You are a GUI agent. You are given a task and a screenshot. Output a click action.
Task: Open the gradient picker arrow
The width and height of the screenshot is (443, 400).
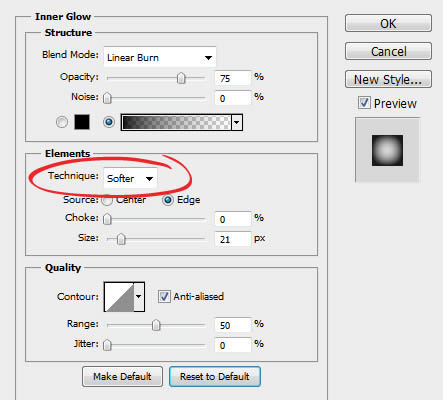[237, 122]
